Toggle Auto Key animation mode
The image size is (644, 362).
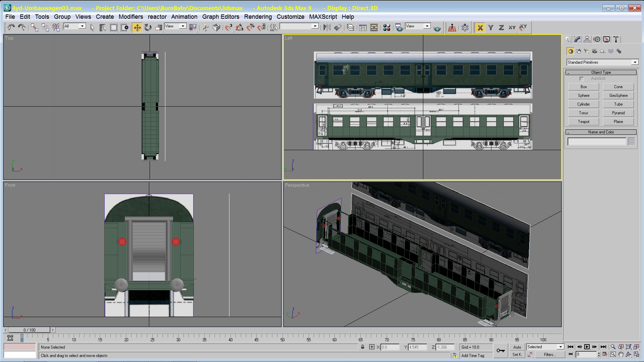(x=517, y=347)
